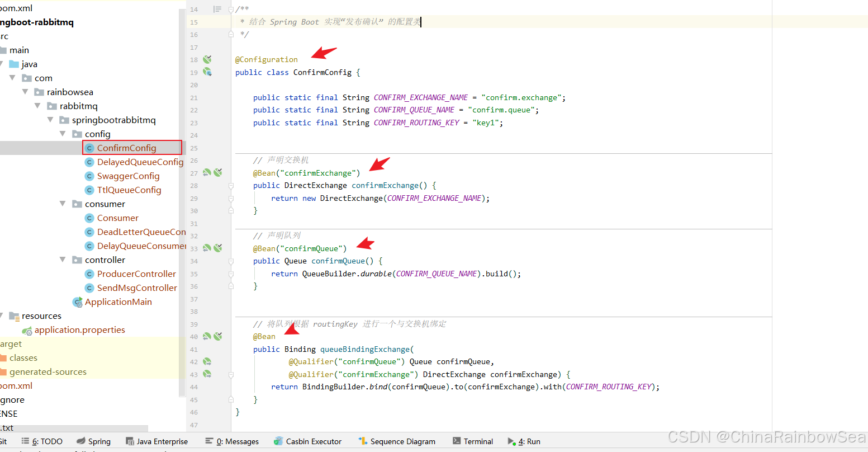Fold the Javadoc comment at line 14
The width and height of the screenshot is (868, 452).
click(x=231, y=10)
